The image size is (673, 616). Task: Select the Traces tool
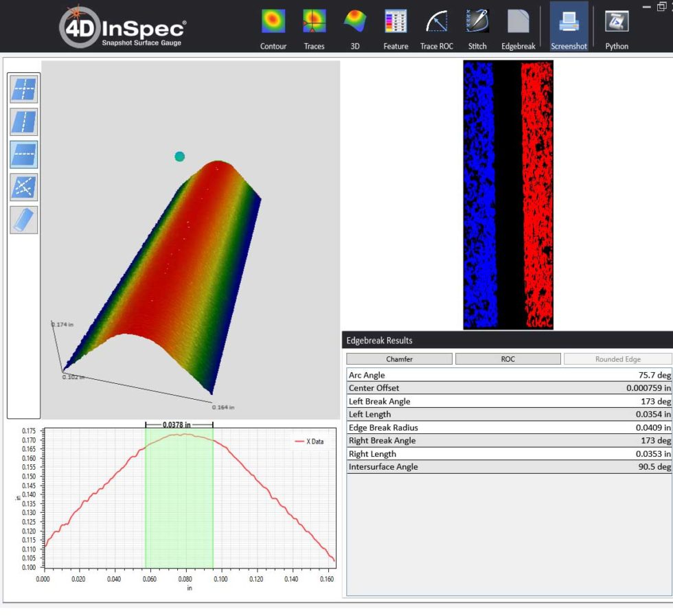(x=314, y=27)
